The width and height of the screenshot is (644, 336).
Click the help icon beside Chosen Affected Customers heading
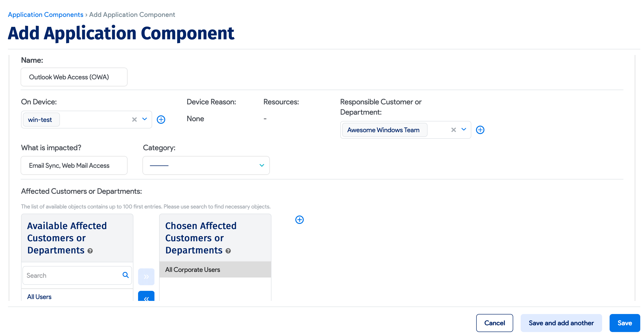pyautogui.click(x=228, y=251)
